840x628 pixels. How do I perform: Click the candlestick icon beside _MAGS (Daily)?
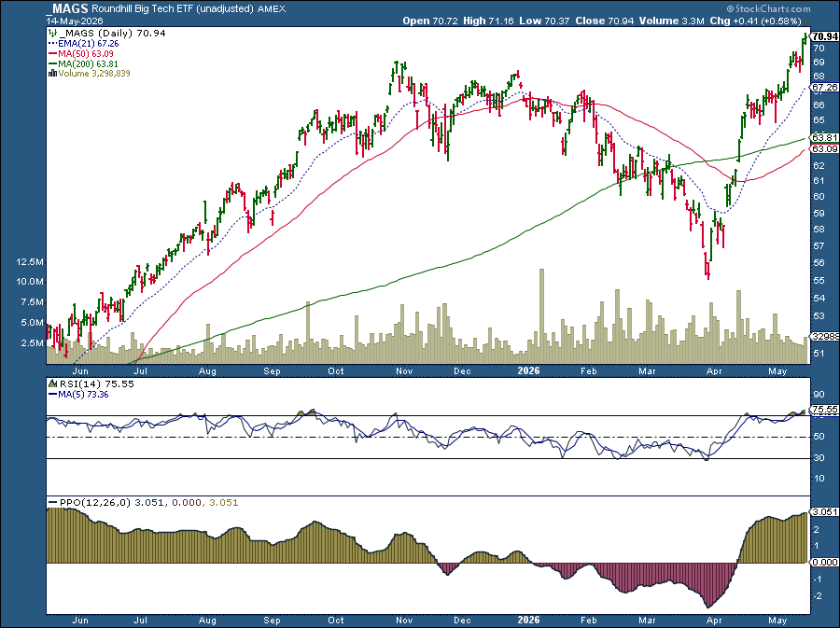pos(52,34)
